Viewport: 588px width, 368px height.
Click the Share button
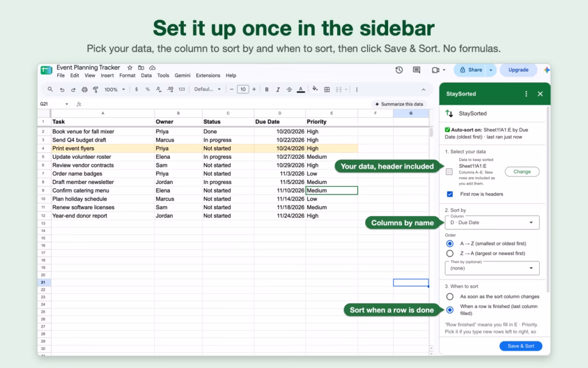click(x=471, y=70)
